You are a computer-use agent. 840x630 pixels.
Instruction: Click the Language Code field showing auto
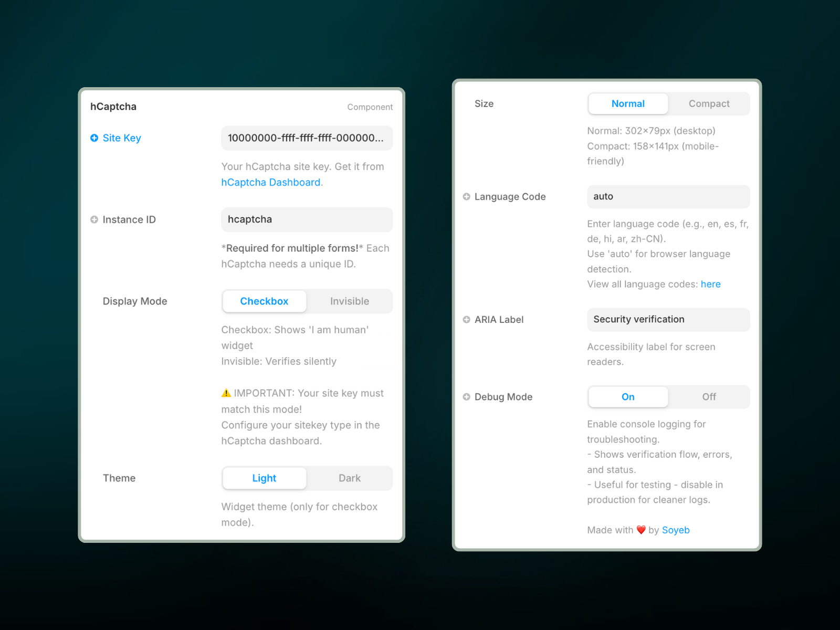click(668, 196)
